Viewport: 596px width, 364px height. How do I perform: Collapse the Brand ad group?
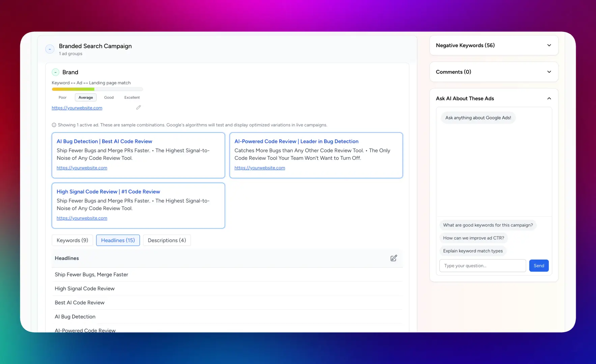tap(55, 72)
